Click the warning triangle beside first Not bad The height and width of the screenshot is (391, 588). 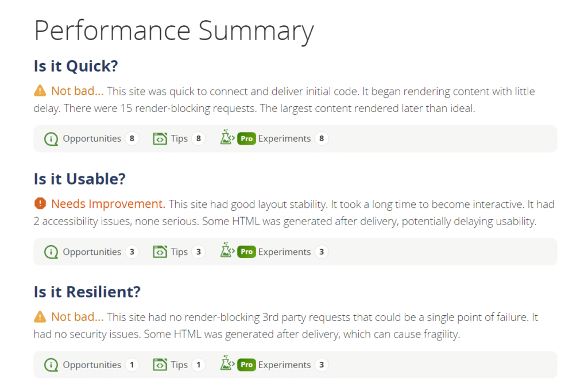[40, 91]
